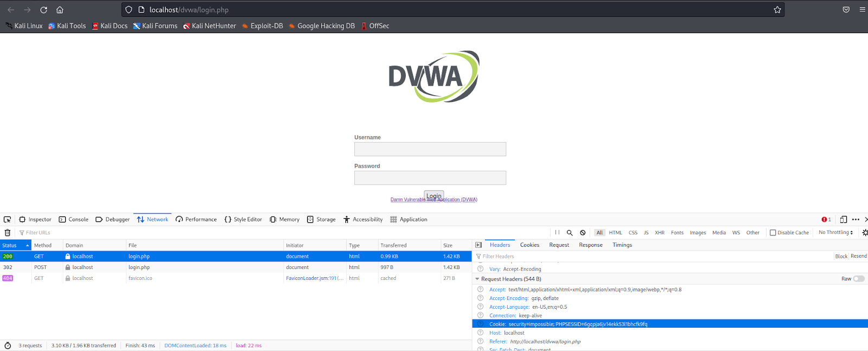
Task: Select the Cookie header row
Action: 670,324
